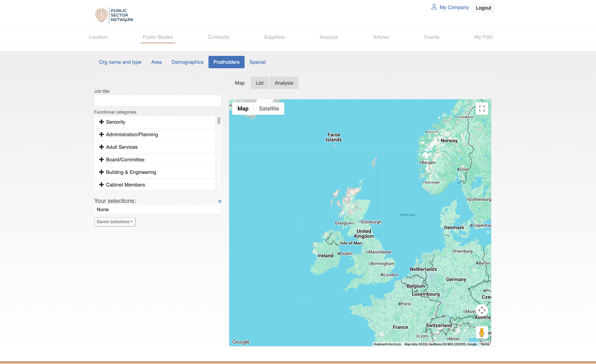Click the Oslo label on the map
This screenshot has height=364, width=596.
pyautogui.click(x=464, y=169)
